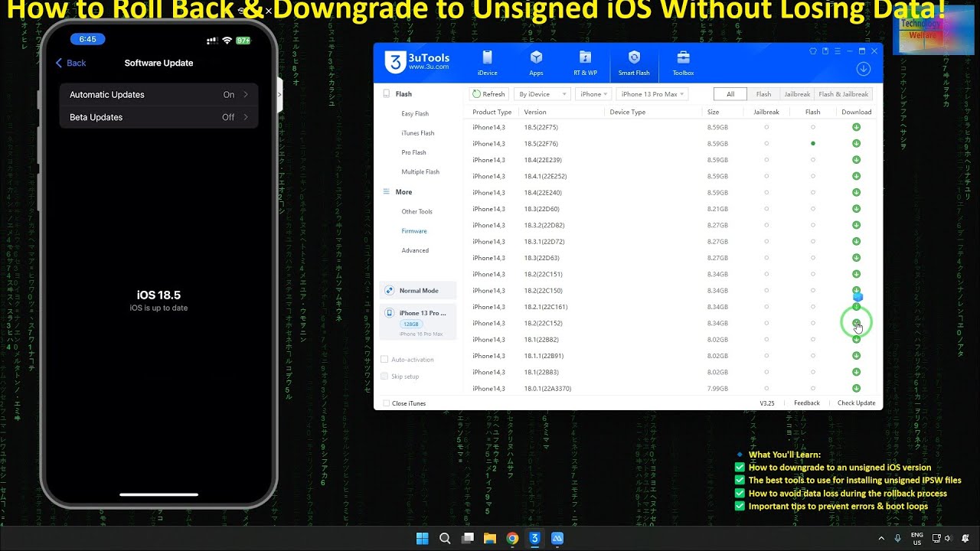Open File Explorer from the taskbar

490,538
